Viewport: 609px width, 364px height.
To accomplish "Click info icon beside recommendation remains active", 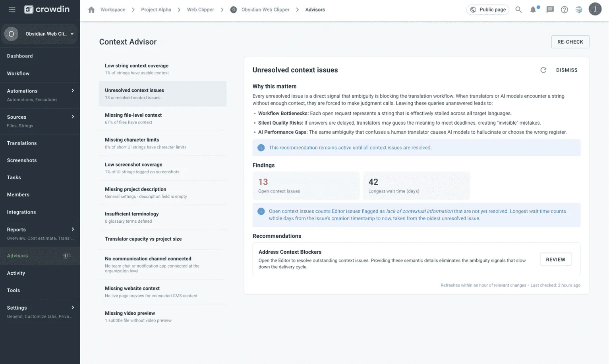I will tap(261, 148).
